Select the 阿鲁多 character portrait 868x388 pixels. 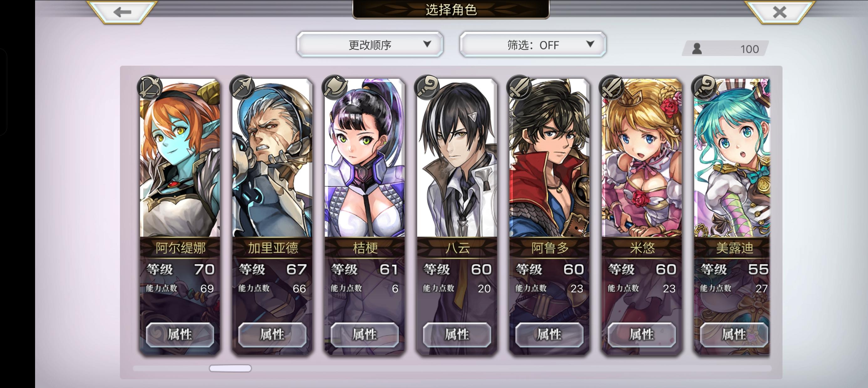pos(549,158)
